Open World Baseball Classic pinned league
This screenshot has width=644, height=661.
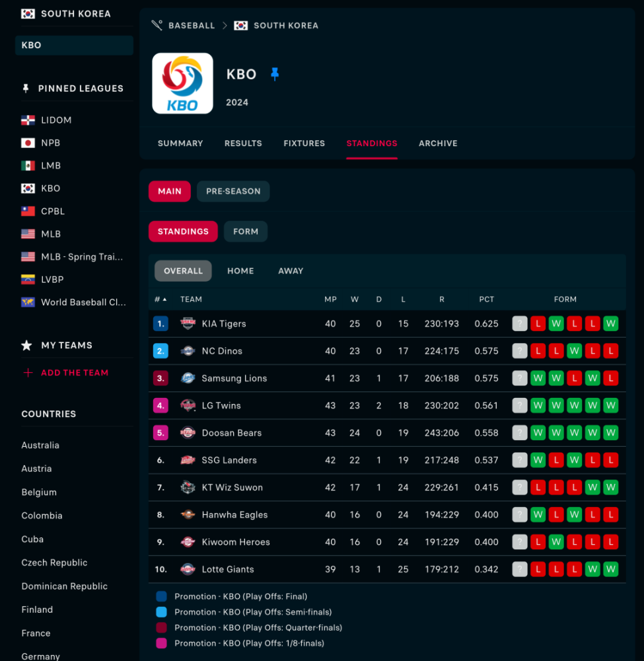tap(83, 302)
